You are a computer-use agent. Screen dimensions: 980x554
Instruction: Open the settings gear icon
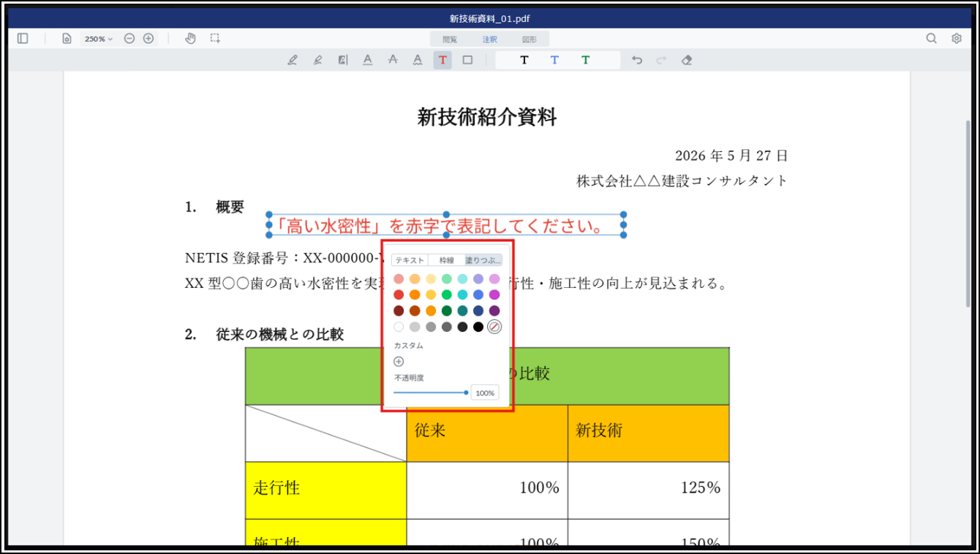pos(957,39)
